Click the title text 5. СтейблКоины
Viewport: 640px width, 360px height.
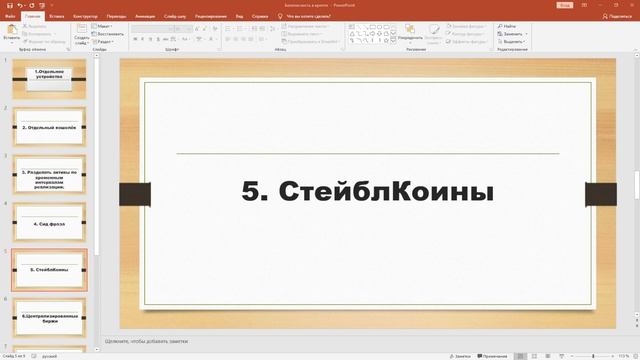(x=367, y=191)
